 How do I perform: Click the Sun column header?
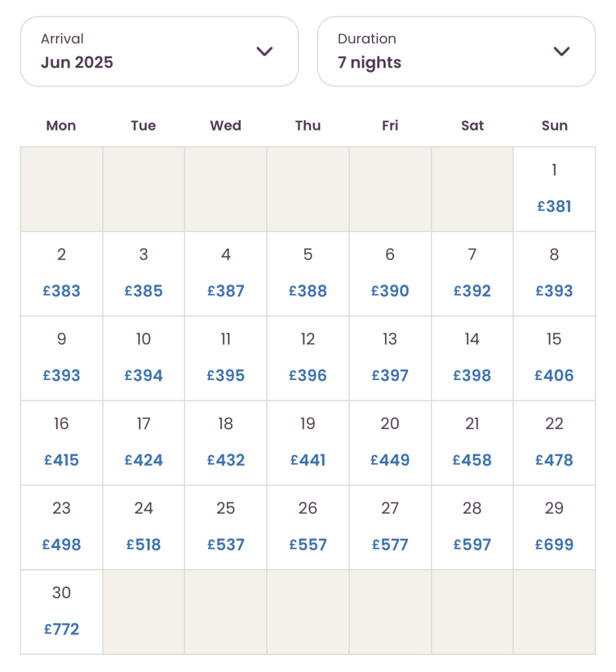554,125
